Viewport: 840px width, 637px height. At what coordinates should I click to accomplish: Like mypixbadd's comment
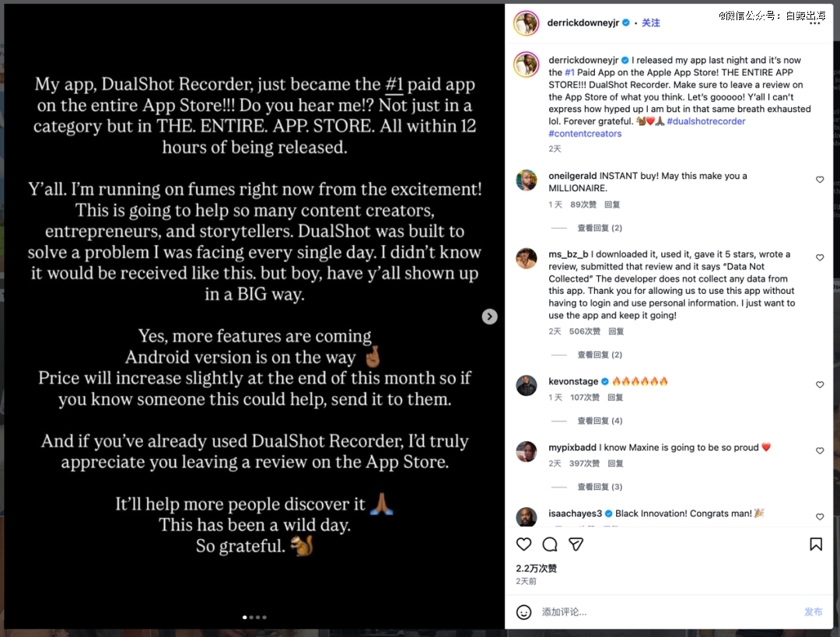(x=820, y=451)
